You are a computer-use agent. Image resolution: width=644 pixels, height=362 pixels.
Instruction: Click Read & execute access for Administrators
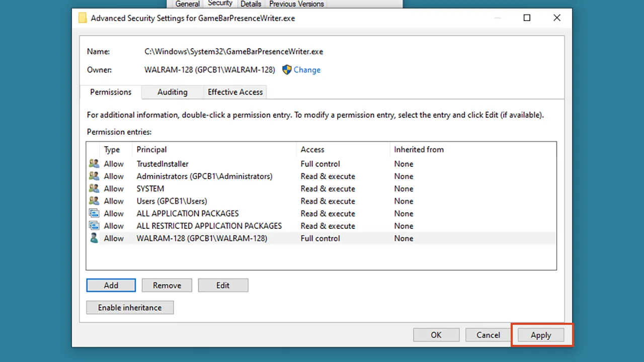coord(328,176)
